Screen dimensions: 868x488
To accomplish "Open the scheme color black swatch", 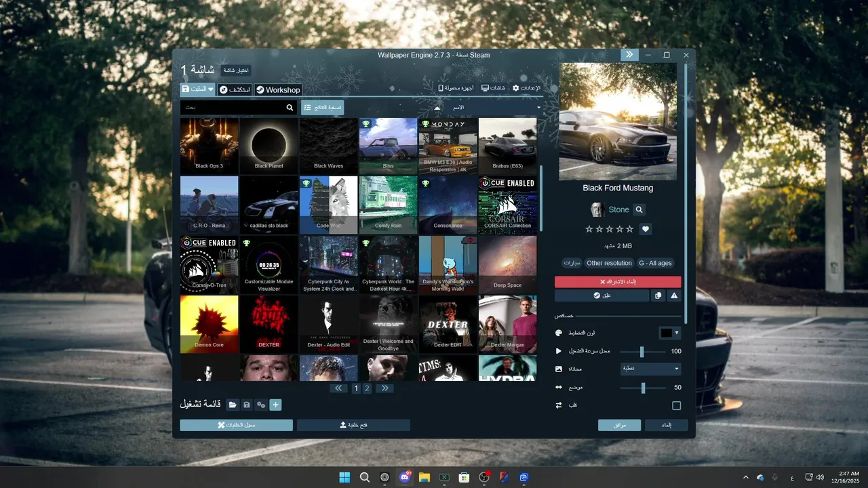I will click(x=670, y=333).
